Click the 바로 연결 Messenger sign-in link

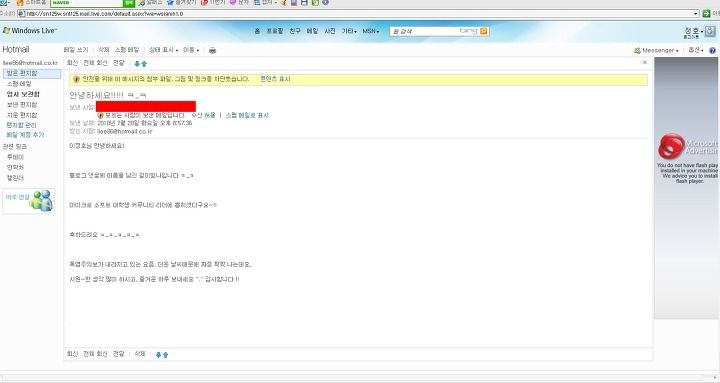[17, 197]
